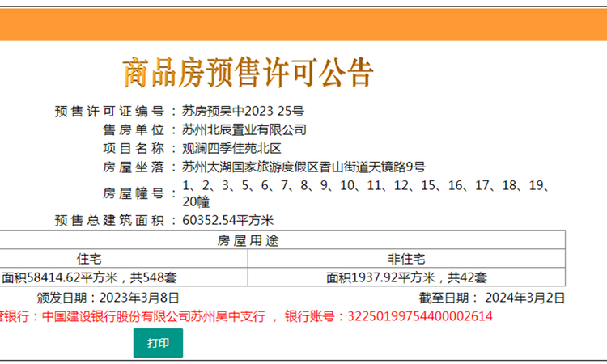This screenshot has width=607, height=364.
Task: Click the 住宅 column header
Action: coord(89,259)
